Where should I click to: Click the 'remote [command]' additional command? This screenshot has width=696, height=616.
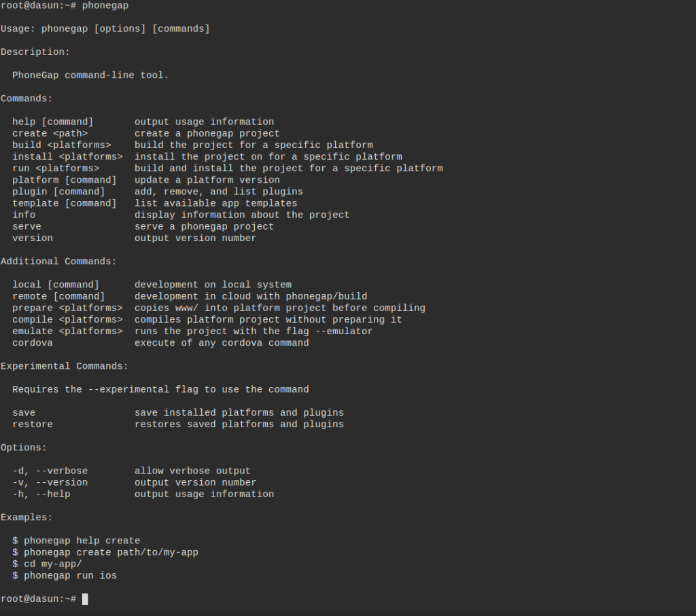[x=58, y=296]
